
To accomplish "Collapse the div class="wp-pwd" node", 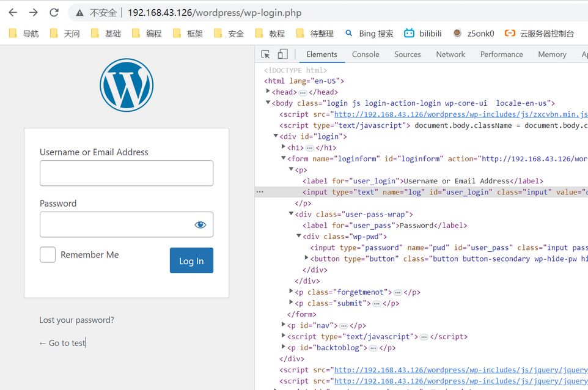I will pos(299,236).
